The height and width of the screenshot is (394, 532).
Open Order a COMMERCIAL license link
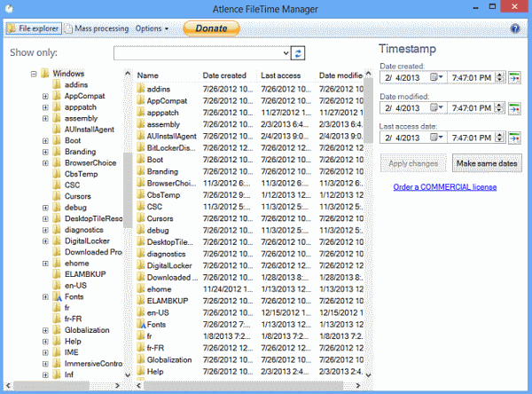click(445, 187)
